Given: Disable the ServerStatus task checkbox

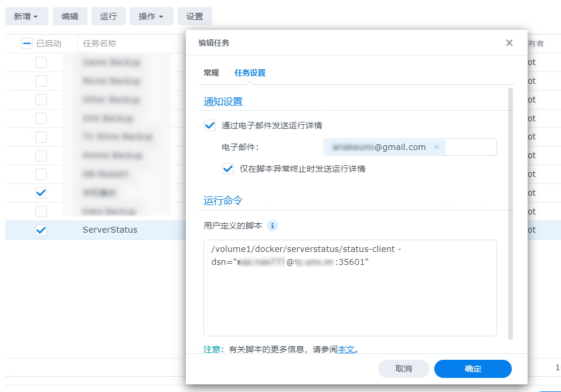Looking at the screenshot, I should point(41,230).
